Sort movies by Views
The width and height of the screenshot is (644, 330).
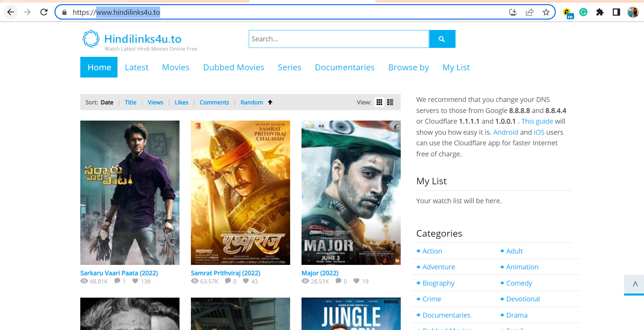(x=155, y=102)
